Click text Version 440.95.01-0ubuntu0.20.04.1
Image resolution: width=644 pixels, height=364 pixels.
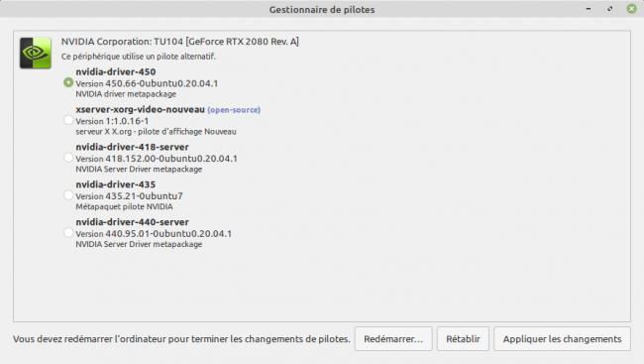154,234
